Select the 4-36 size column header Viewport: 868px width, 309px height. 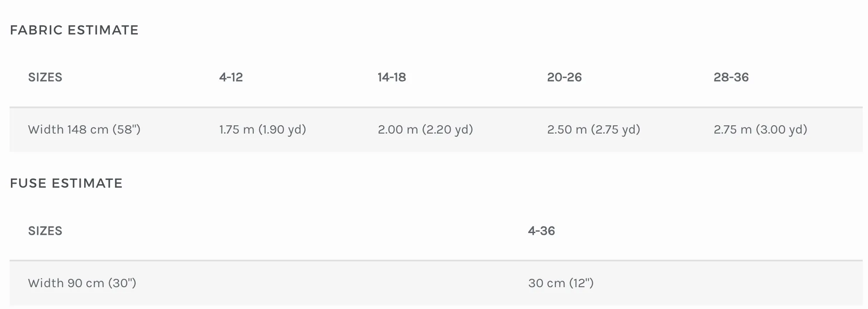(x=541, y=231)
